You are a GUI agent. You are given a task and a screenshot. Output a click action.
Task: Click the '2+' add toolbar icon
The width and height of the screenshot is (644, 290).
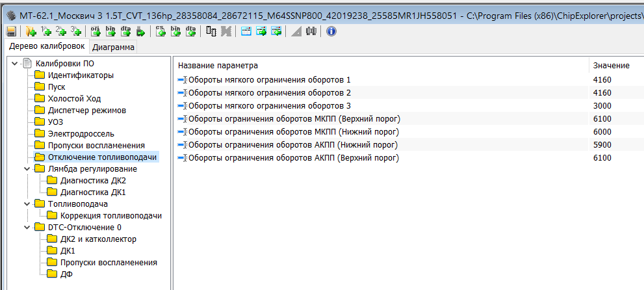pyautogui.click(x=61, y=31)
